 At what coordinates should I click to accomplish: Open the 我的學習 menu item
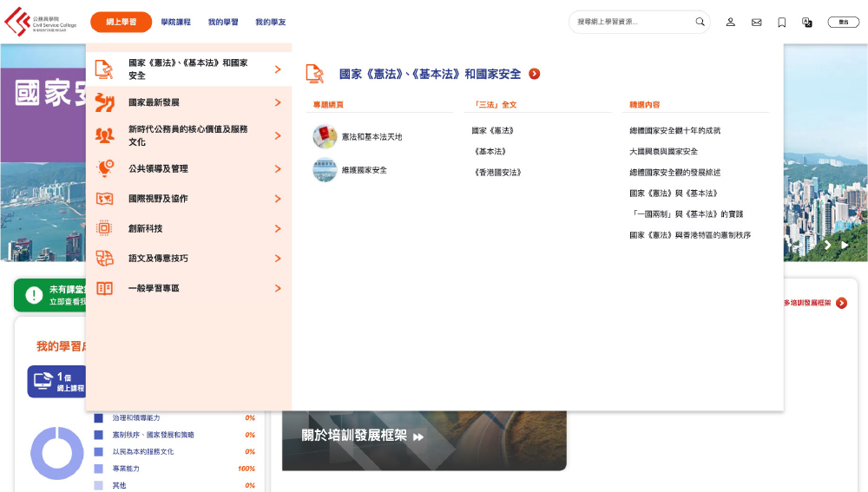tap(223, 23)
